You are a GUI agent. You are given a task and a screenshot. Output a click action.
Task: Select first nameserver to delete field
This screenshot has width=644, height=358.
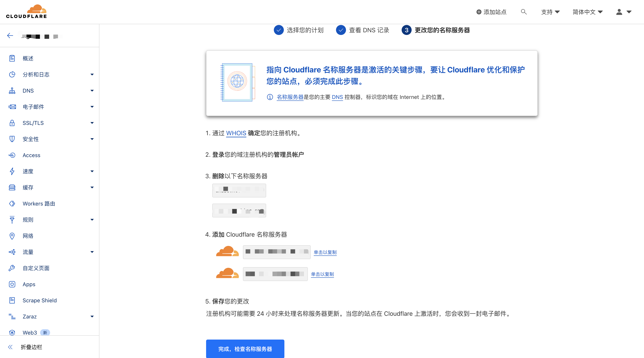point(239,191)
